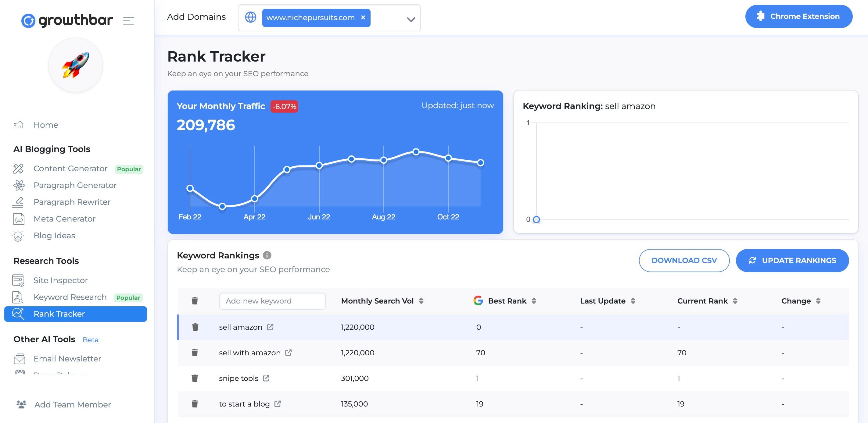Click the Google logo icon in table header
The height and width of the screenshot is (423, 868).
(478, 300)
